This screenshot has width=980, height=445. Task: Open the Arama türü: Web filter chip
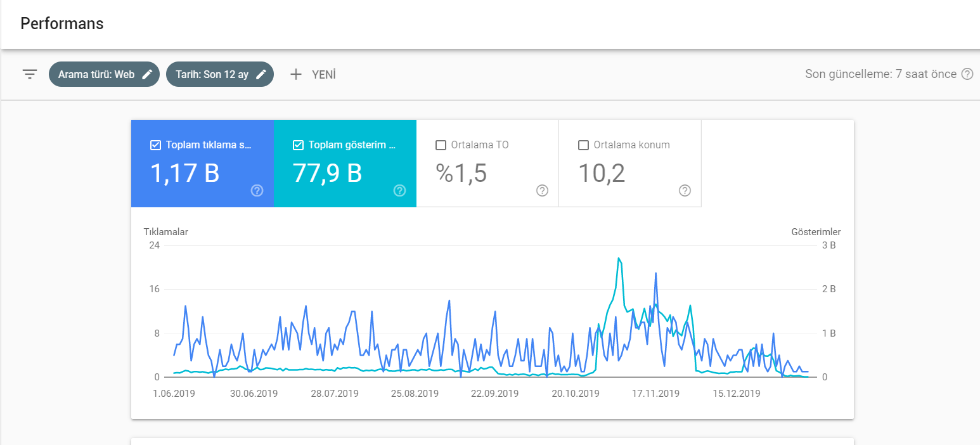pyautogui.click(x=104, y=74)
